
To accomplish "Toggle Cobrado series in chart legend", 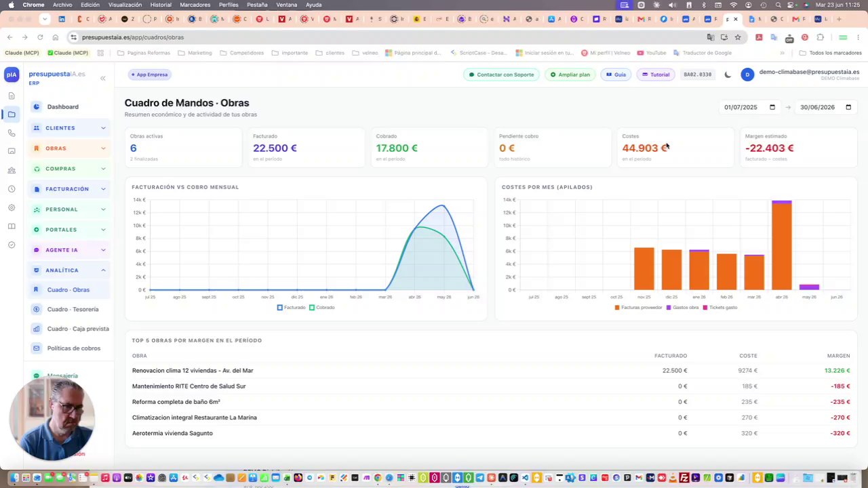I will click(x=322, y=308).
